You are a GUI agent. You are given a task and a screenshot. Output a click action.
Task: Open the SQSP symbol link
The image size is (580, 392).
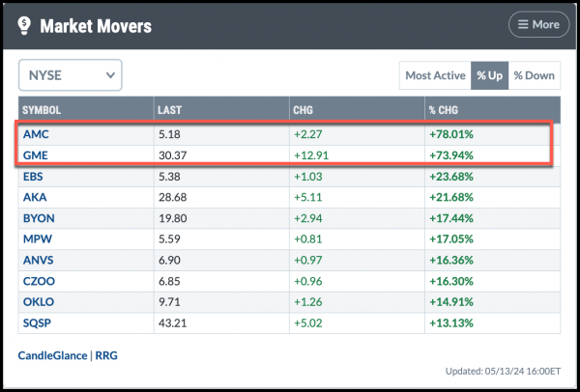pos(37,322)
